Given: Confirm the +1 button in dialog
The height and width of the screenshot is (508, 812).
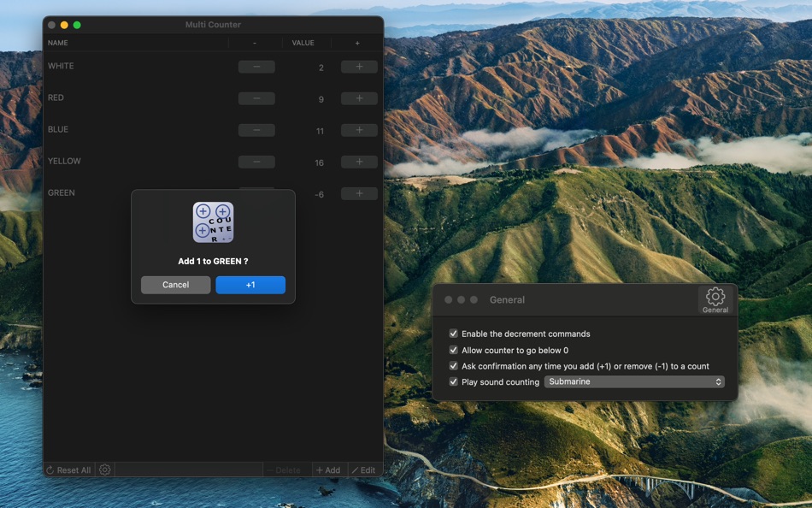Looking at the screenshot, I should point(250,285).
